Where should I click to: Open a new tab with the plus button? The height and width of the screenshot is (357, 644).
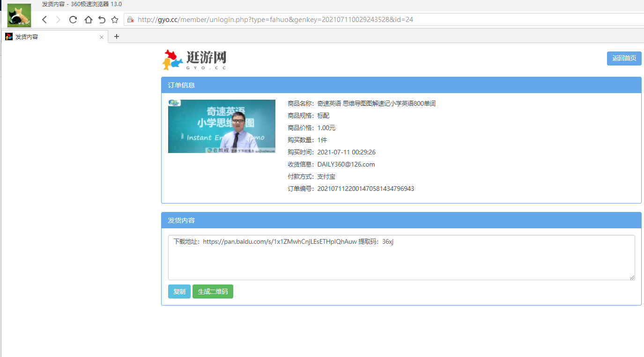coord(117,36)
